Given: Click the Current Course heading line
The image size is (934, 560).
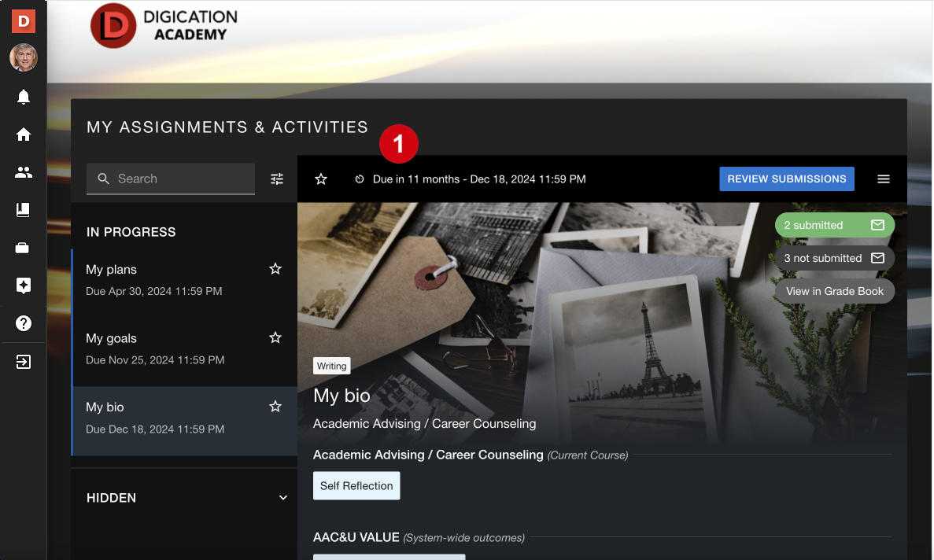Looking at the screenshot, I should click(471, 455).
